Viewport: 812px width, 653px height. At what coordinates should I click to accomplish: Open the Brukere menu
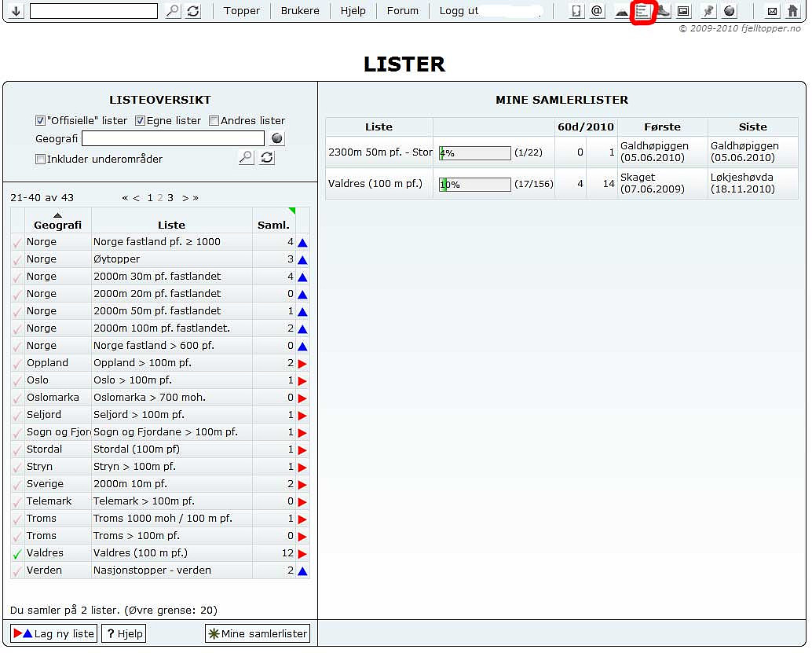(300, 11)
